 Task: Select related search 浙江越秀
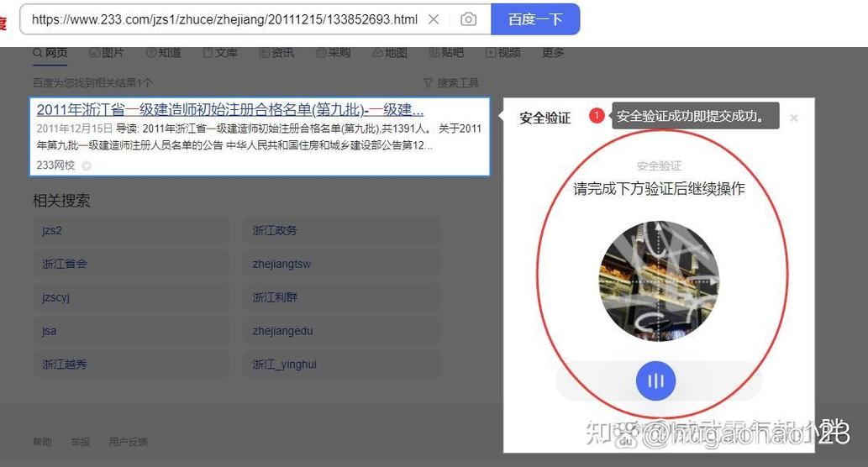[132, 364]
